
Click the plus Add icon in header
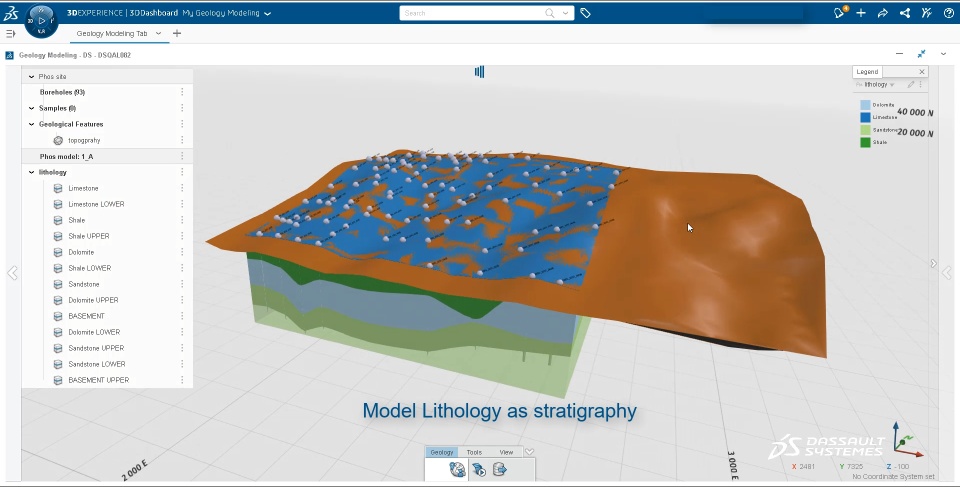861,13
